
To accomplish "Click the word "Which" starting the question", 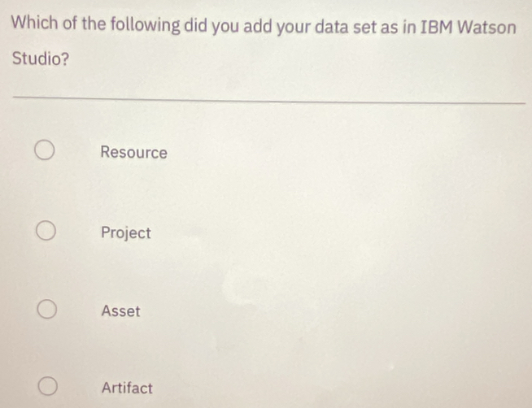I will [x=35, y=24].
